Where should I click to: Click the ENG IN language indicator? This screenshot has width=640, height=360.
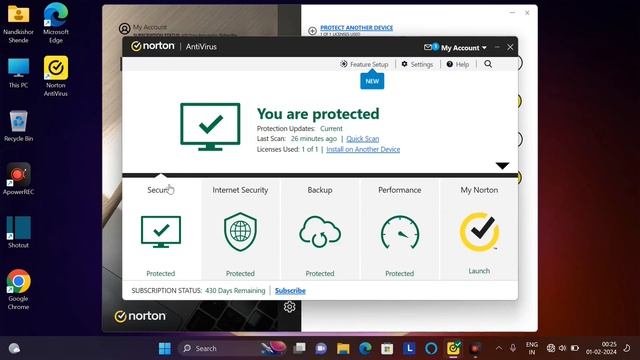tap(531, 348)
